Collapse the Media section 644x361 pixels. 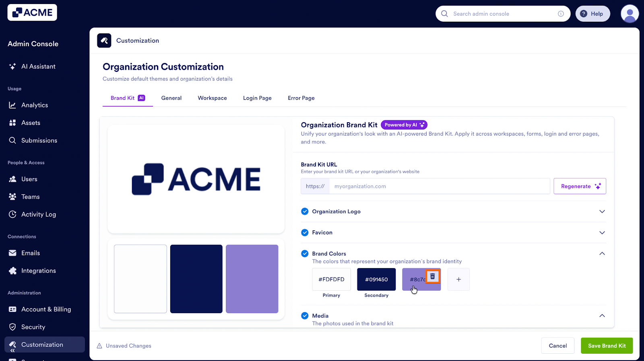pyautogui.click(x=602, y=316)
